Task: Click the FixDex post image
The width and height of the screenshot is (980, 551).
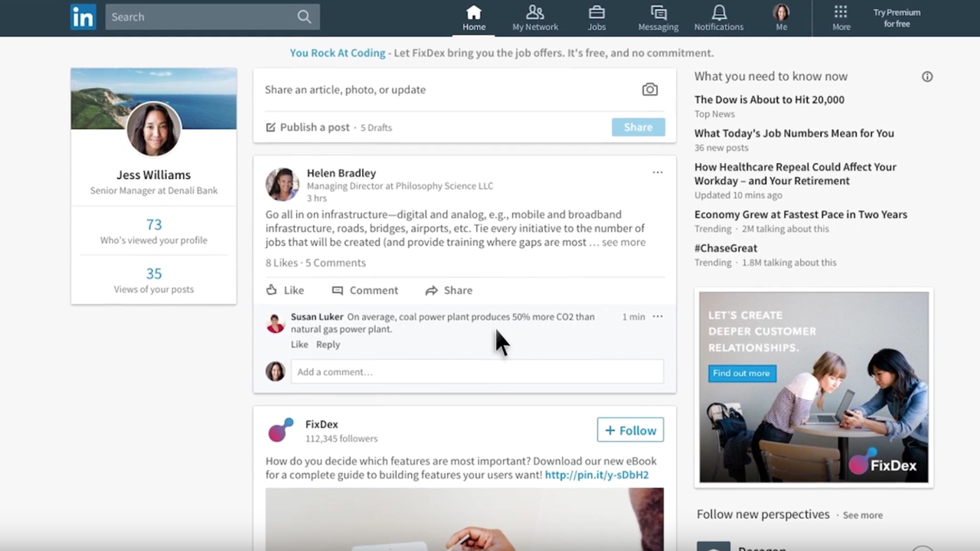Action: tap(465, 520)
